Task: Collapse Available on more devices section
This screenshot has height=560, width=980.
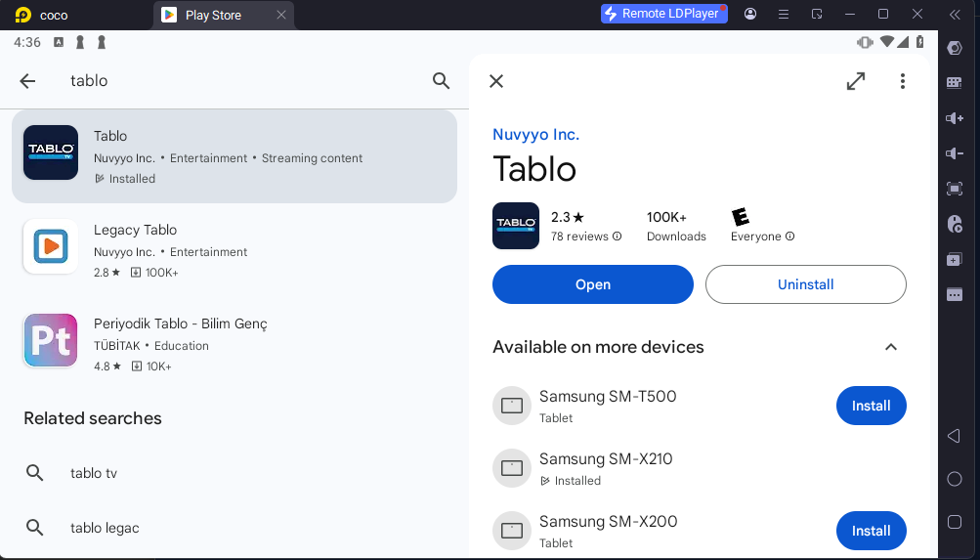Action: [890, 347]
